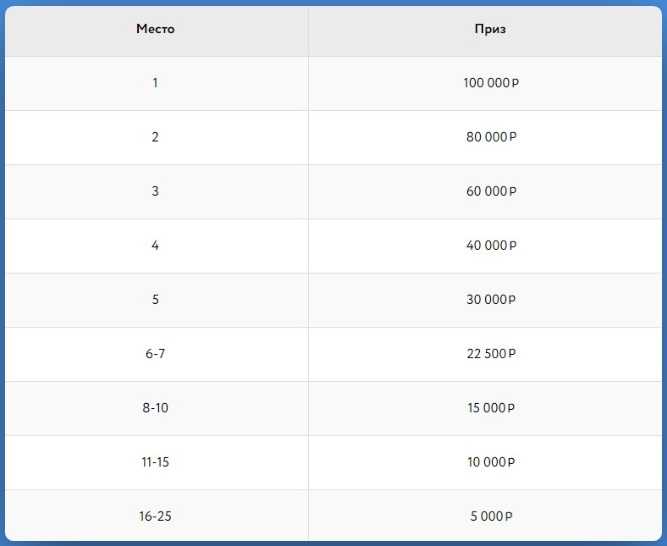The height and width of the screenshot is (546, 667).
Task: Click the 5 000 ₽ prize cell
Action: point(490,516)
